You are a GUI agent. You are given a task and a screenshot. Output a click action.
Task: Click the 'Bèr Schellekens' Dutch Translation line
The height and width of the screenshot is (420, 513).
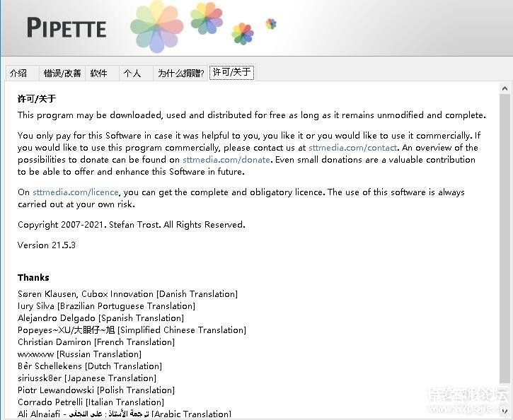tap(90, 366)
